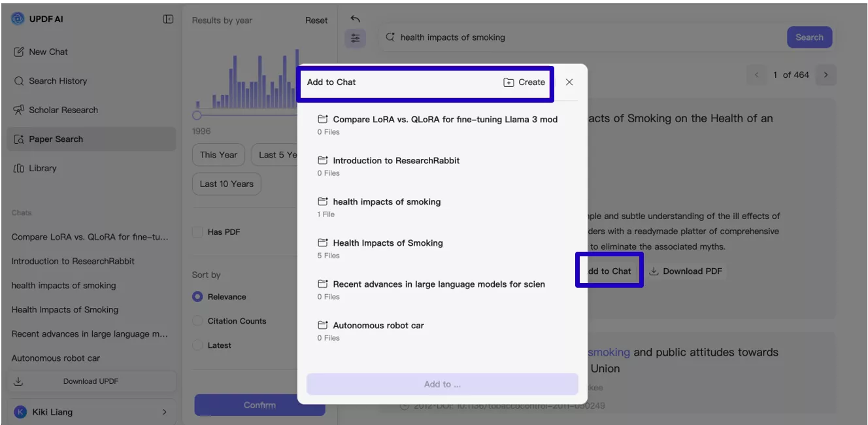The width and height of the screenshot is (868, 425).
Task: Open sidebar chat 'Recent advances in large language m...'
Action: click(x=90, y=333)
